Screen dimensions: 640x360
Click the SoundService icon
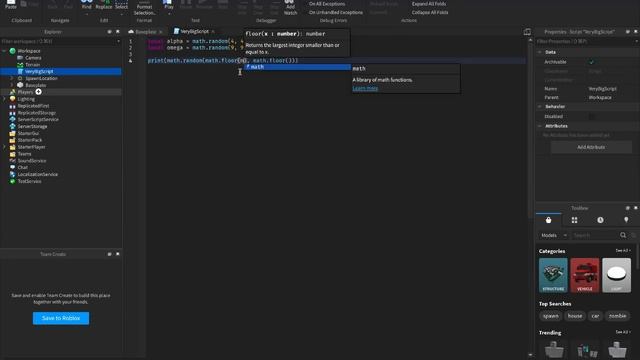coord(13,161)
